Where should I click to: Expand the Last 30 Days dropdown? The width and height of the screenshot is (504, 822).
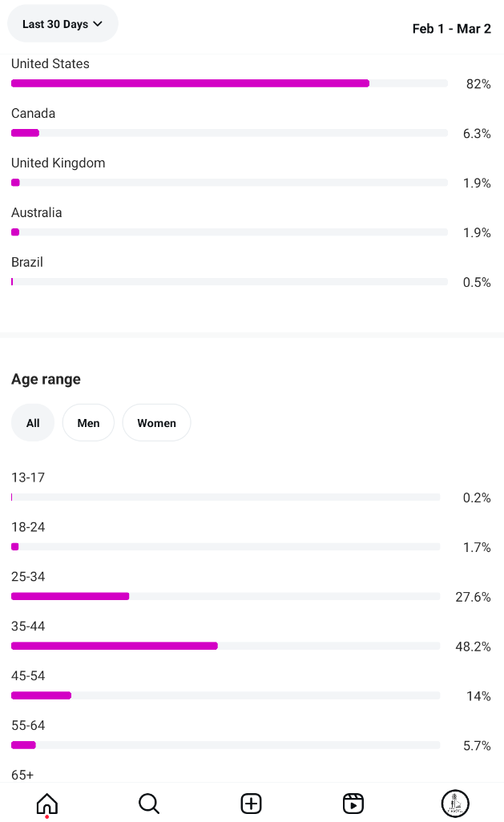click(x=62, y=24)
